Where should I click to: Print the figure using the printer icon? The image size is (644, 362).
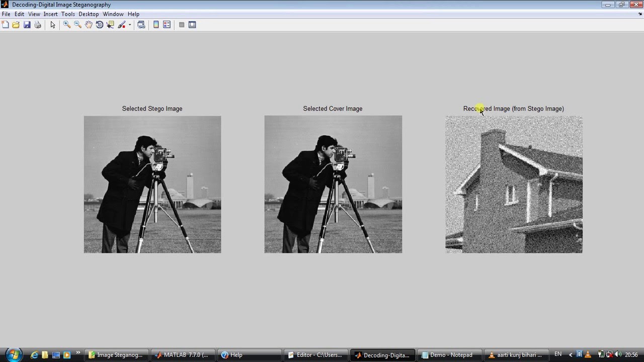pos(38,25)
